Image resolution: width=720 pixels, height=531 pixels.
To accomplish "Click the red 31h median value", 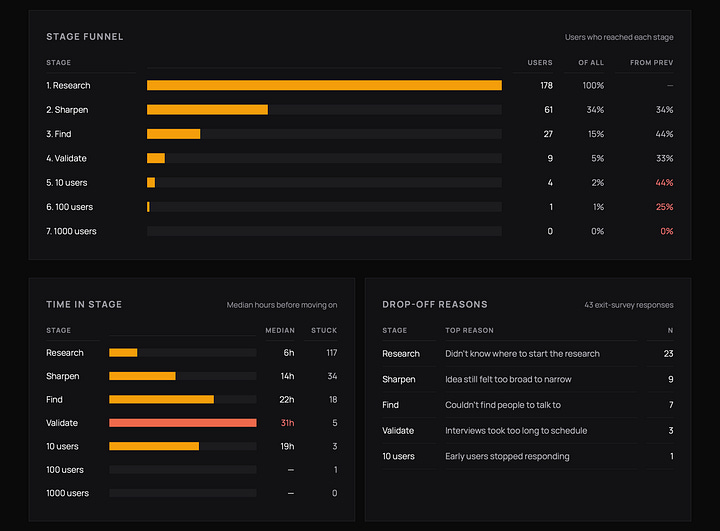I will (287, 423).
